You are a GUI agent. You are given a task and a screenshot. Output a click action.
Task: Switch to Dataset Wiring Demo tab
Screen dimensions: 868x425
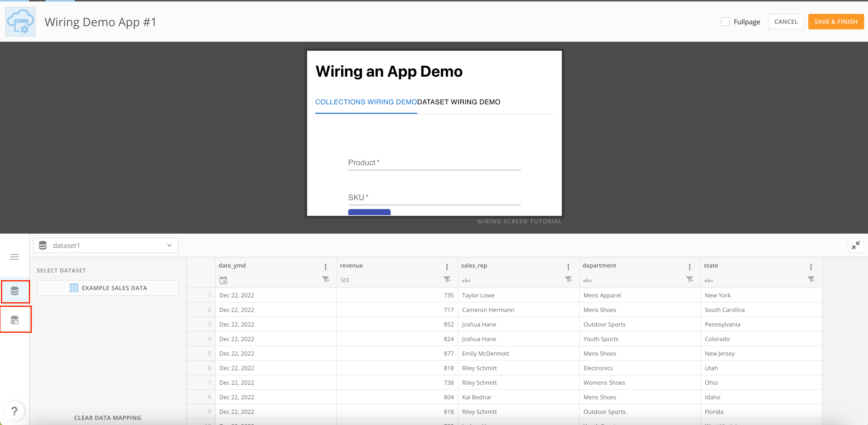459,102
